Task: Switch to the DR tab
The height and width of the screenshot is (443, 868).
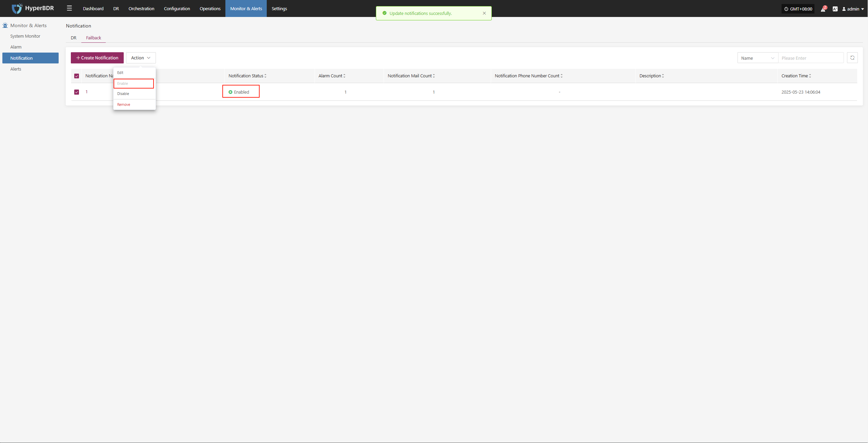Action: click(x=74, y=38)
